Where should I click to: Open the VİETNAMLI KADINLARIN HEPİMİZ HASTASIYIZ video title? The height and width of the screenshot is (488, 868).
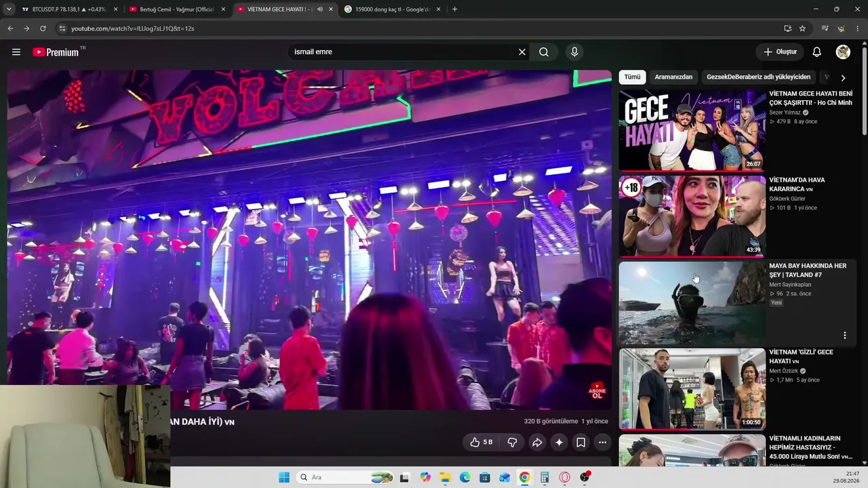[811, 447]
